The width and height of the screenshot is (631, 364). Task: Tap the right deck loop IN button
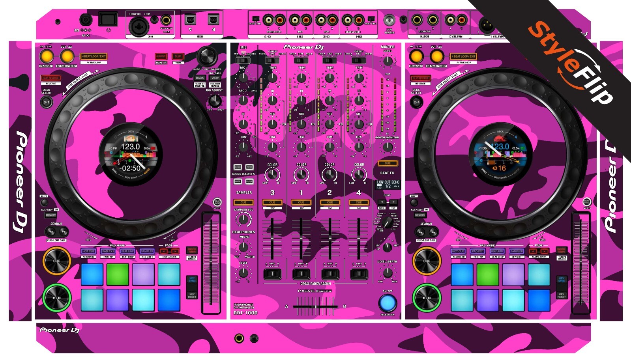(416, 56)
